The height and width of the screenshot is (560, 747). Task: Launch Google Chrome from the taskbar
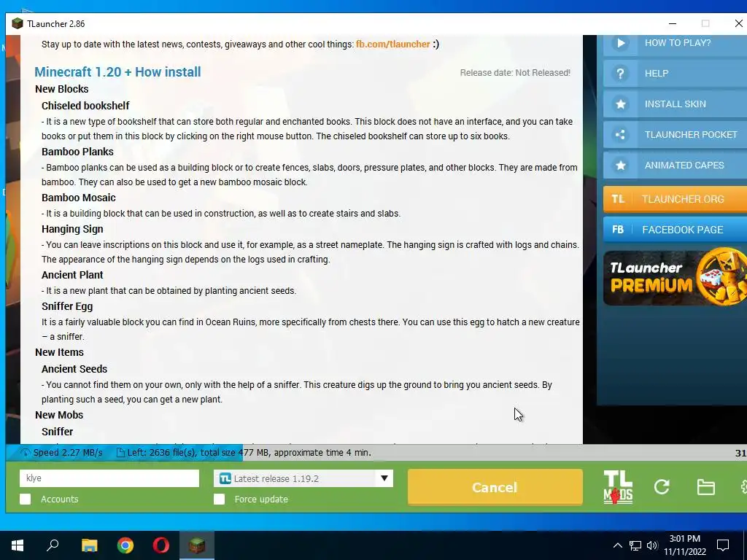pos(125,545)
